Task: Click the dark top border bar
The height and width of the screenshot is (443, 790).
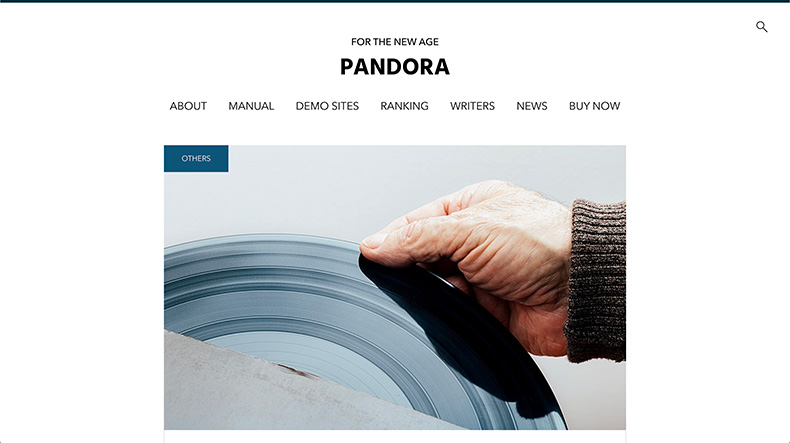Action: click(x=395, y=1)
